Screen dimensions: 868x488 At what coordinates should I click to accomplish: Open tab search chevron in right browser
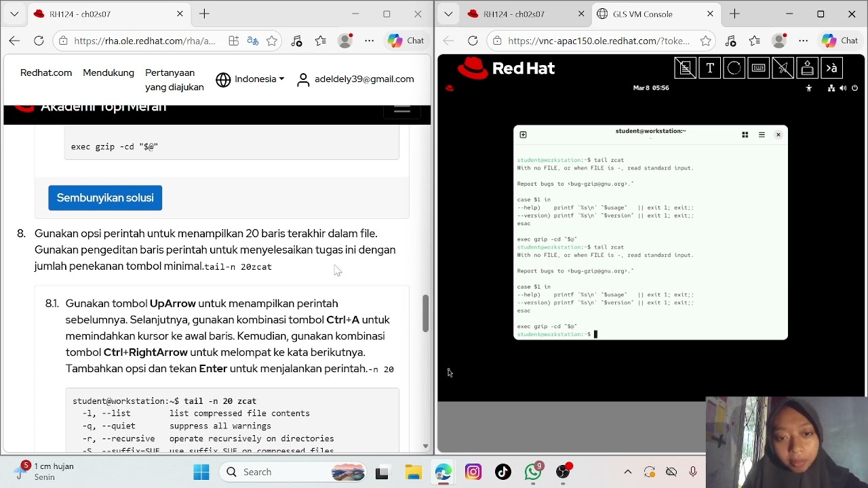pyautogui.click(x=448, y=14)
